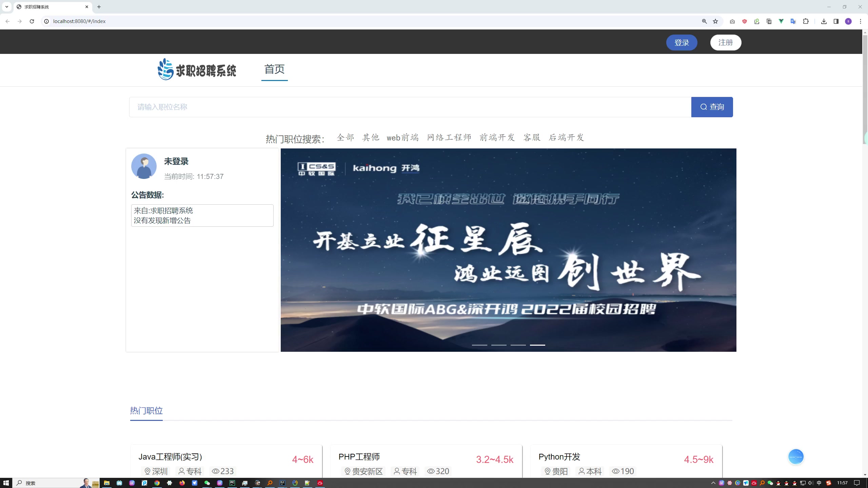868x488 pixels.
Task: Open the red shield adblock extension
Action: (745, 21)
